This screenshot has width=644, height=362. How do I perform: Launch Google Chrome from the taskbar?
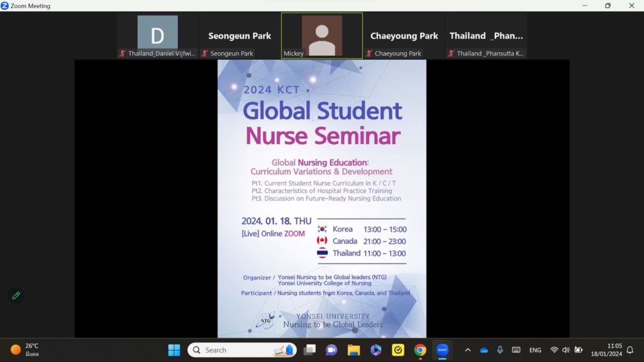(420, 350)
